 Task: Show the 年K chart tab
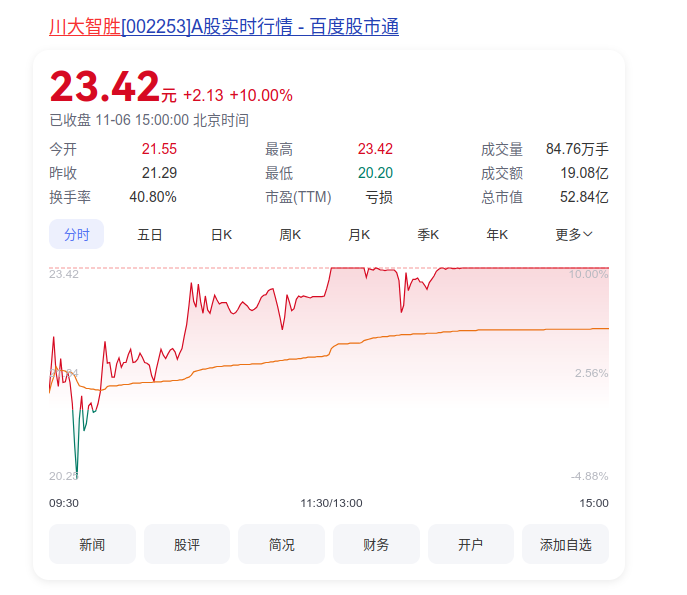point(497,235)
